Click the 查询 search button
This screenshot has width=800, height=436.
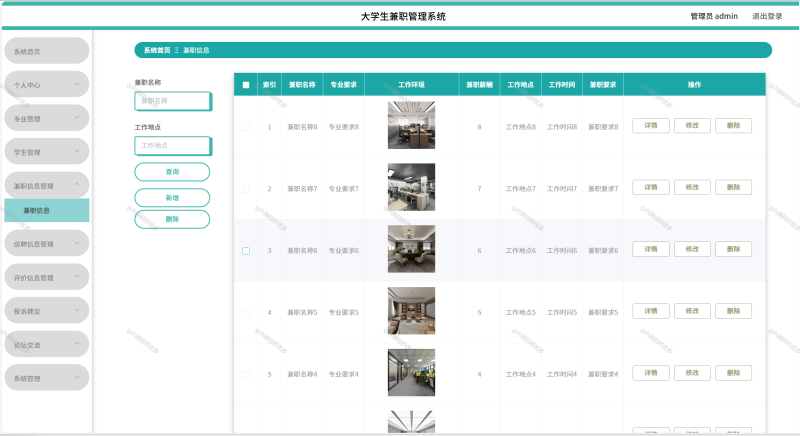coord(172,172)
